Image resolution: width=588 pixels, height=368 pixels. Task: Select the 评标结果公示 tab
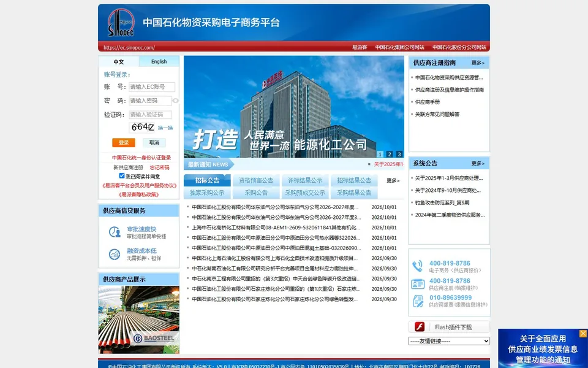[x=305, y=180]
